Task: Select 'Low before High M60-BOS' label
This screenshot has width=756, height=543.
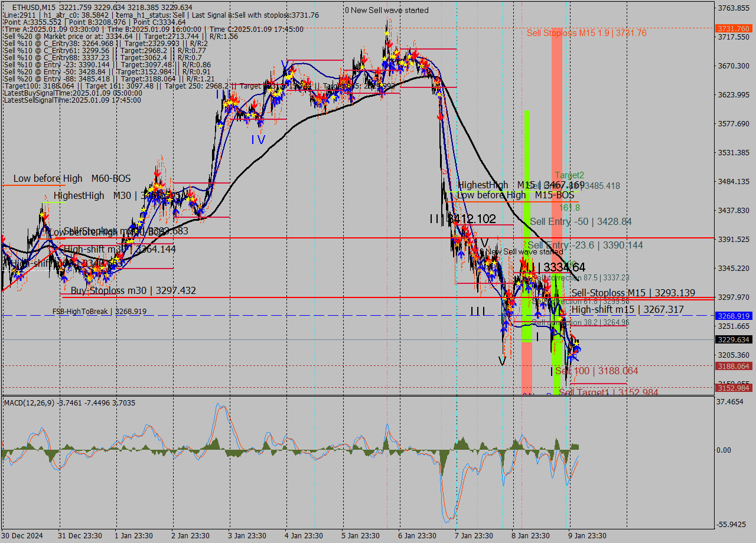Action: pos(72,178)
